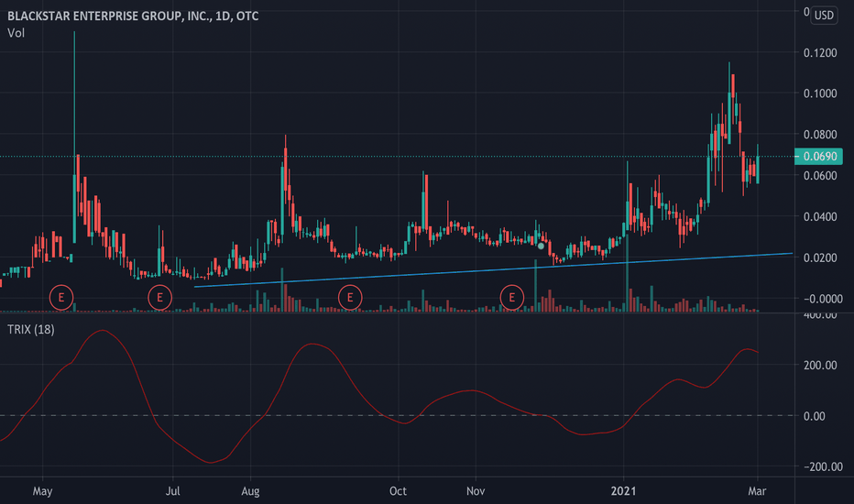This screenshot has width=854, height=504.
Task: Click the 0.00 TRIX axis label
Action: 815,416
